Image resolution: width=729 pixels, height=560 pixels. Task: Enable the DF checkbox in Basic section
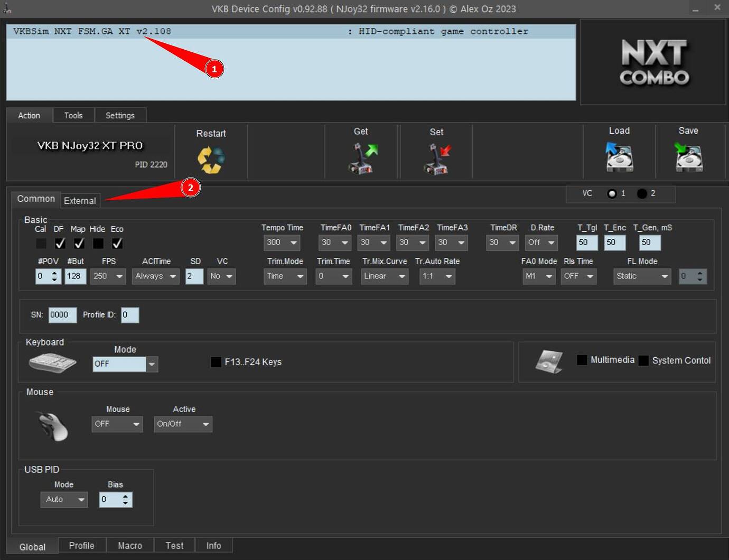(60, 243)
